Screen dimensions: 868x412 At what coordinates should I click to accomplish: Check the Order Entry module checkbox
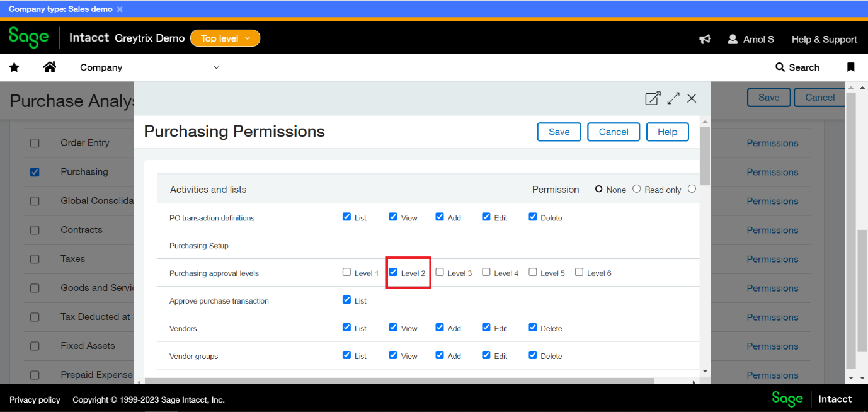35,143
